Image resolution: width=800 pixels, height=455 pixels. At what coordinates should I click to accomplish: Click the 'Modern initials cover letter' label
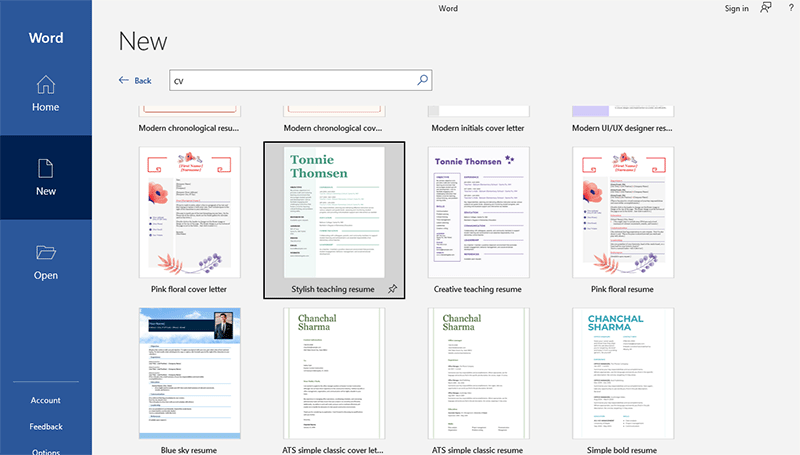(478, 128)
